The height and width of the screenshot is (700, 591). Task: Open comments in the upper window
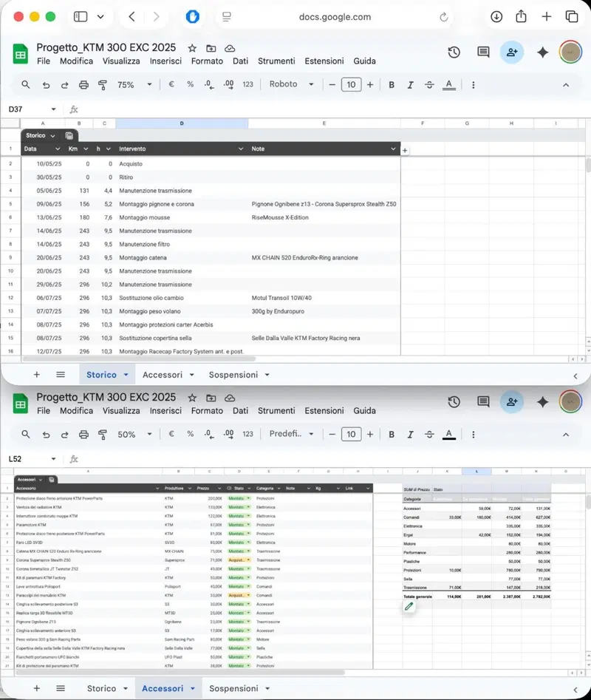(483, 52)
